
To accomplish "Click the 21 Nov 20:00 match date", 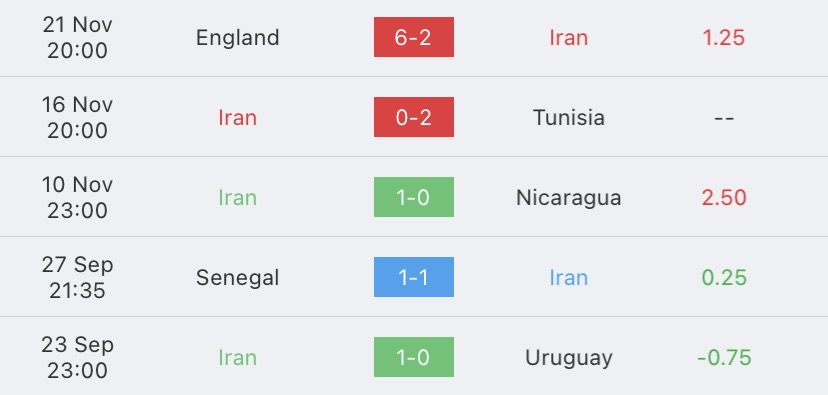I will pyautogui.click(x=77, y=37).
